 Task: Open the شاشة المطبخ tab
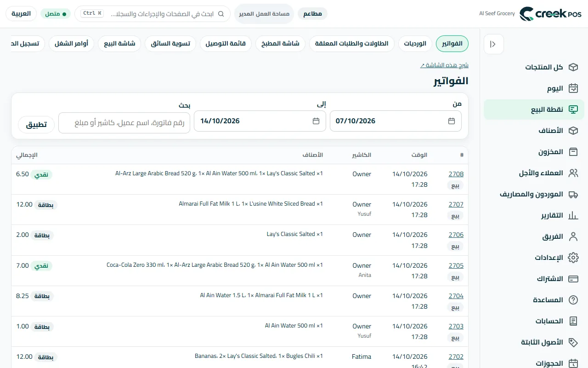click(x=280, y=44)
